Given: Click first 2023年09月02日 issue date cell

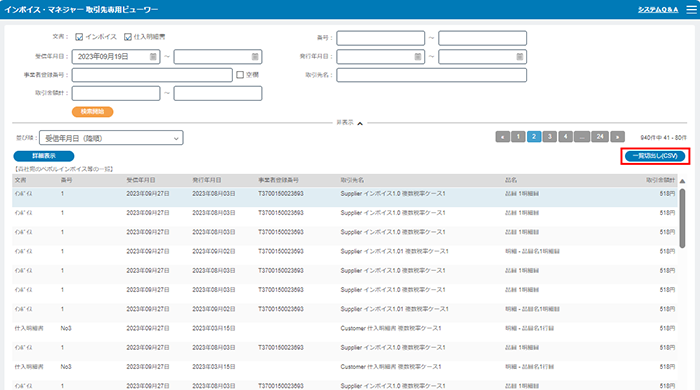Looking at the screenshot, I should pyautogui.click(x=214, y=252).
